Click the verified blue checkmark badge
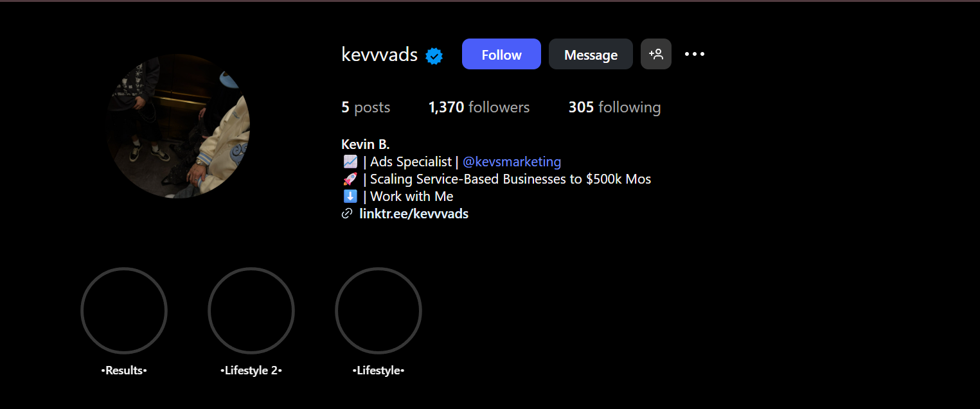This screenshot has height=409, width=980. pyautogui.click(x=434, y=56)
